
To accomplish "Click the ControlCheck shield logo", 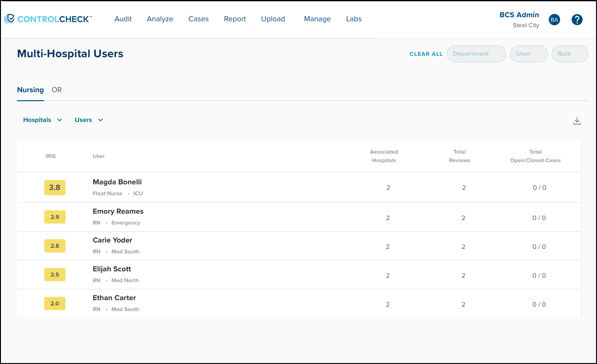I will (10, 19).
